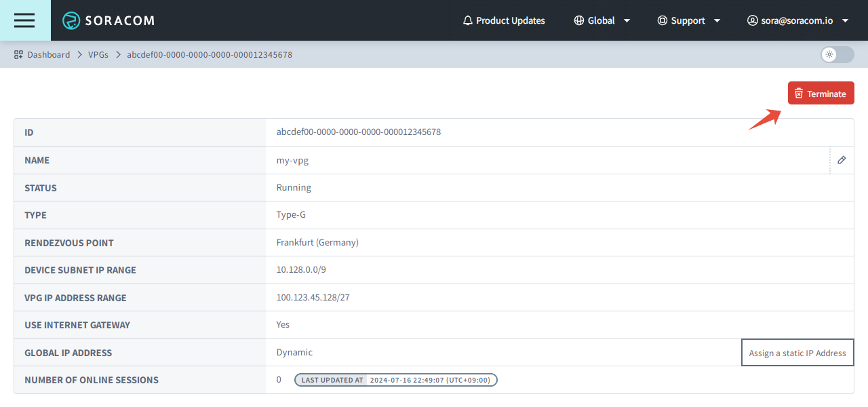Click Assign a static IP Address button

(797, 353)
